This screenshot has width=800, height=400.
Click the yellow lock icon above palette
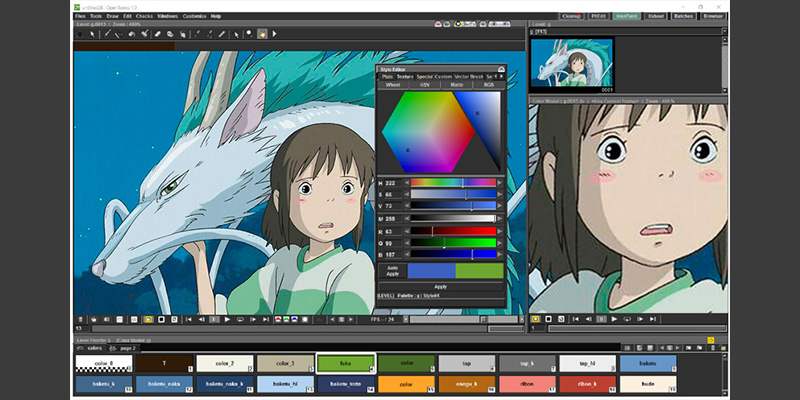[x=711, y=340]
